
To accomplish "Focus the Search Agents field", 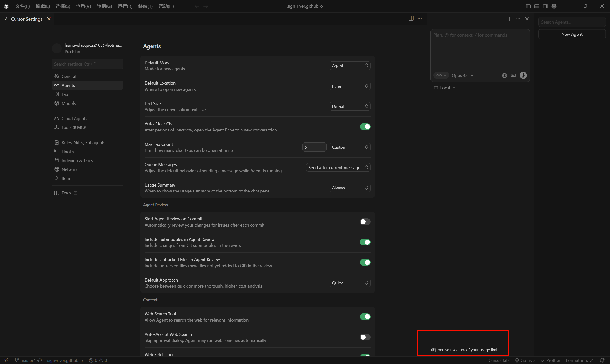I will tap(572, 22).
